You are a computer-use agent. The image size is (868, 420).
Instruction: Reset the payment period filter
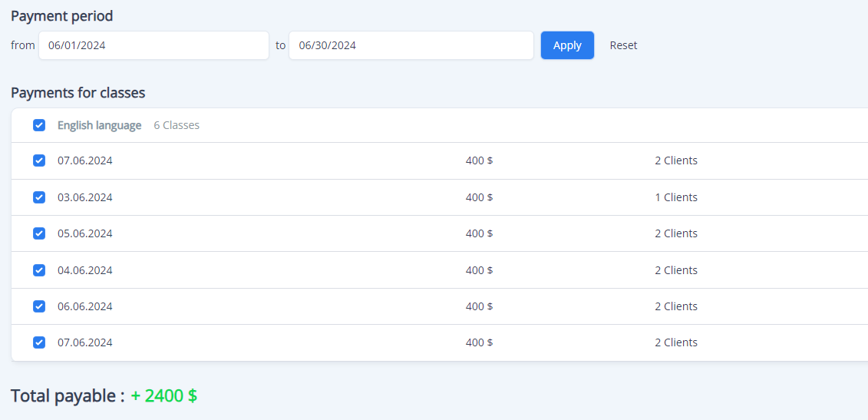coord(623,45)
